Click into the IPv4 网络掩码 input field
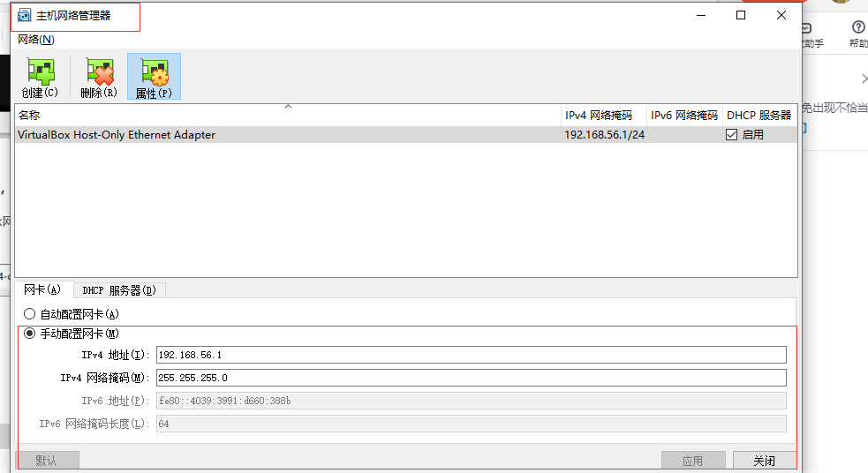The image size is (868, 473). (x=472, y=378)
